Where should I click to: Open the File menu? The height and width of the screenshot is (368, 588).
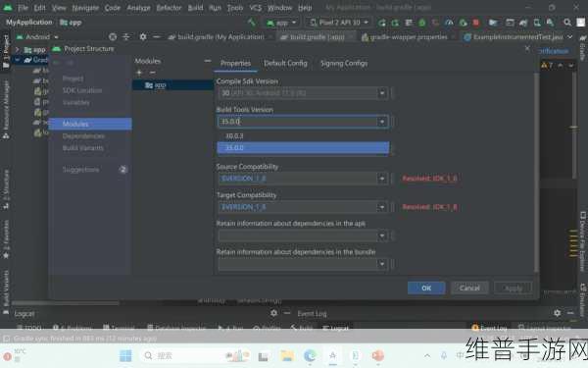tap(23, 8)
